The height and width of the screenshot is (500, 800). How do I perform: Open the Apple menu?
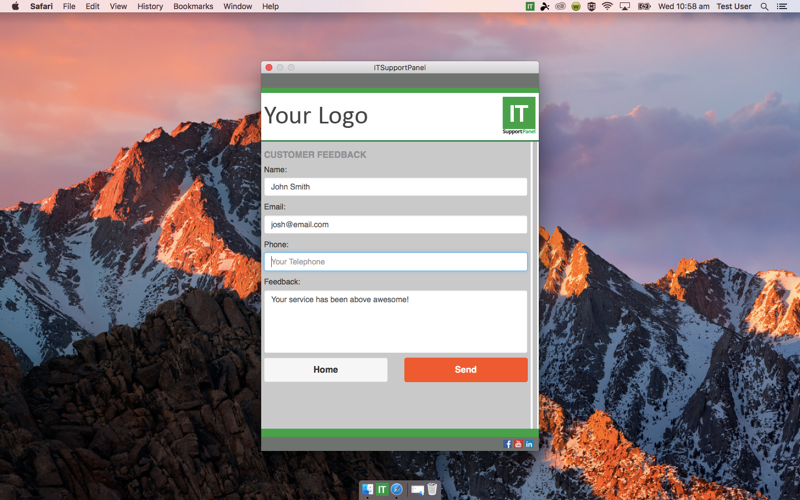[15, 6]
